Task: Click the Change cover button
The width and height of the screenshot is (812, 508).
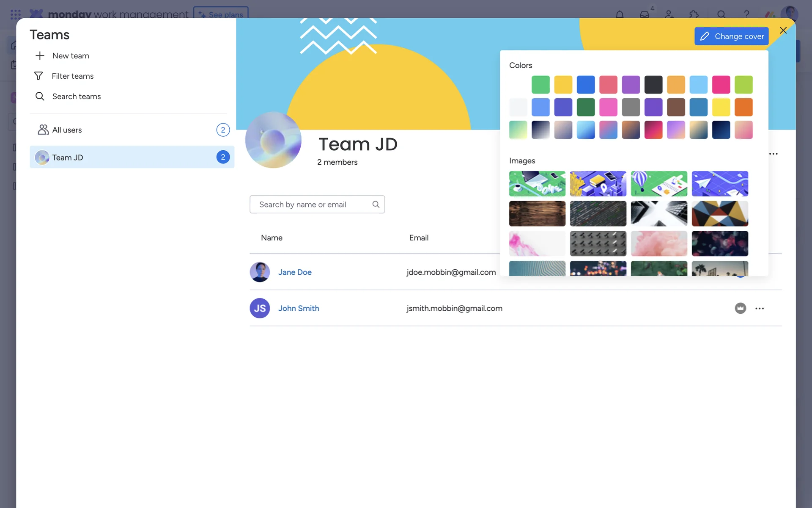Action: tap(731, 36)
